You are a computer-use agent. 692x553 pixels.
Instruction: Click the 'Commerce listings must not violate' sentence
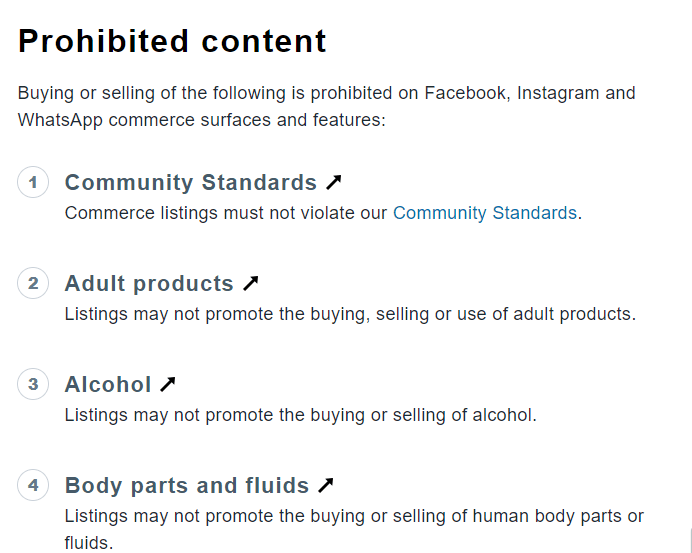323,213
